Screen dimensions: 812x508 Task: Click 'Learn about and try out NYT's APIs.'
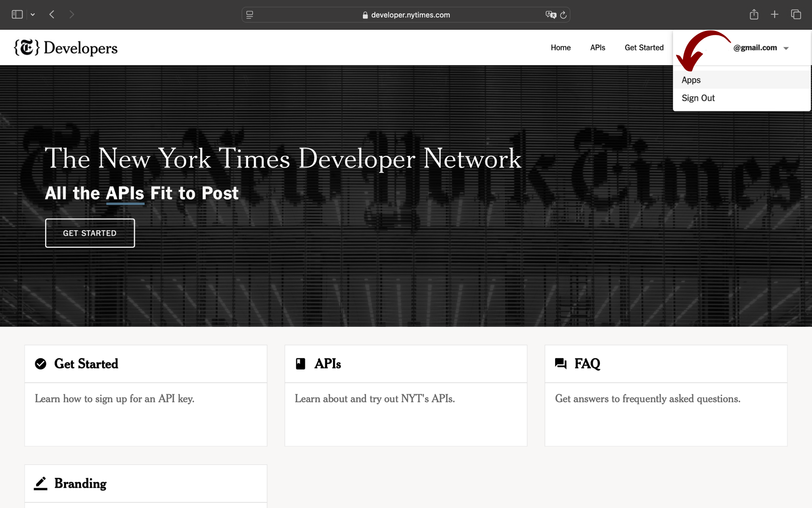[375, 399]
